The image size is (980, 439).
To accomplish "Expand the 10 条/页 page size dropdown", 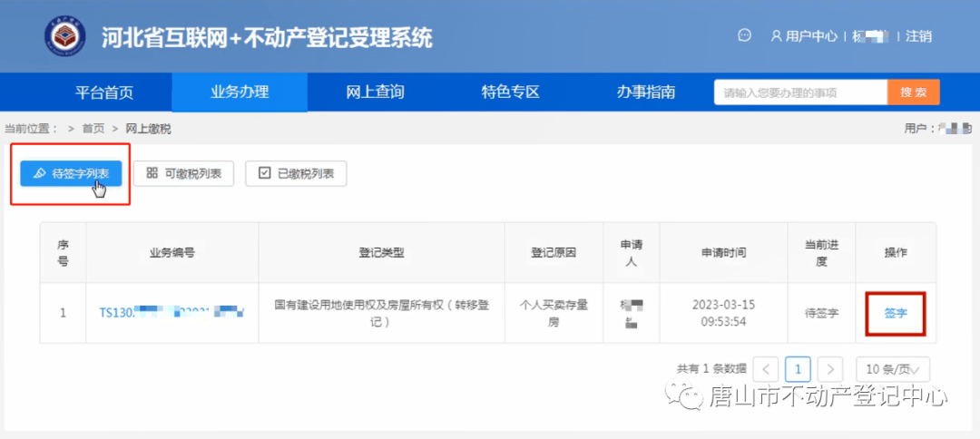I will point(893,369).
